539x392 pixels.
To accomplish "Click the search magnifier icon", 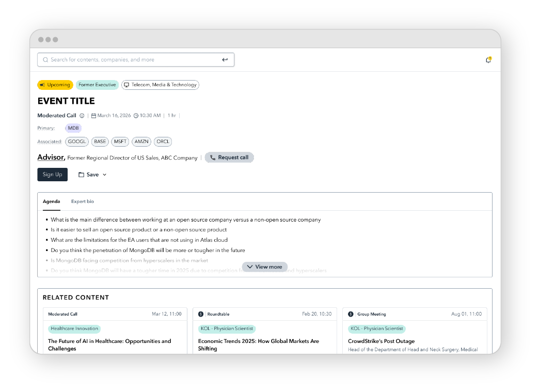I will [x=45, y=60].
